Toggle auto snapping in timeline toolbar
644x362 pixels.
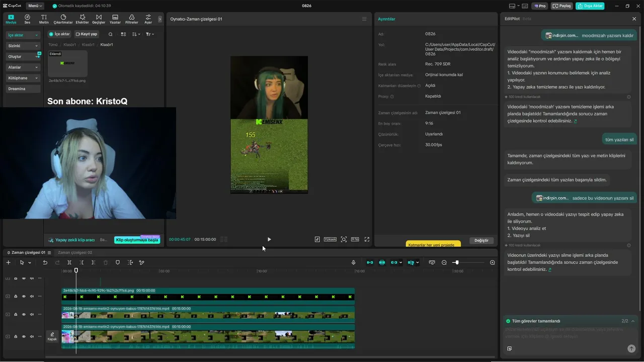(382, 262)
